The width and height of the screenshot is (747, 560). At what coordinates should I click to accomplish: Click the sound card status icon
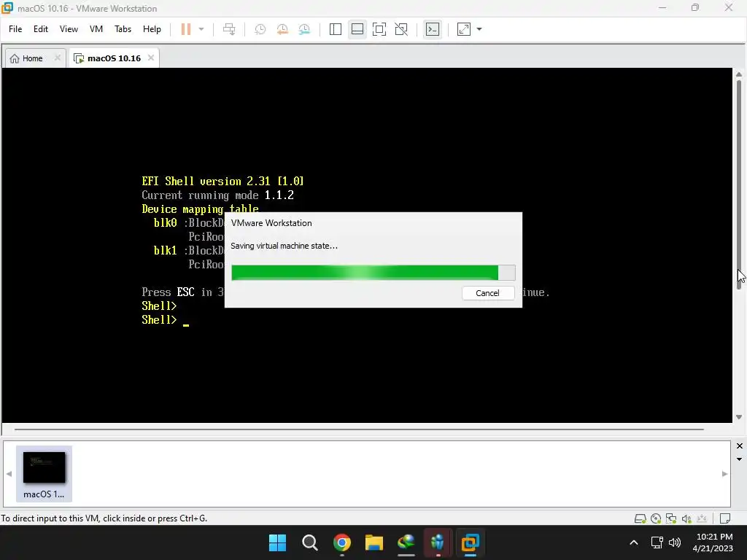click(686, 518)
